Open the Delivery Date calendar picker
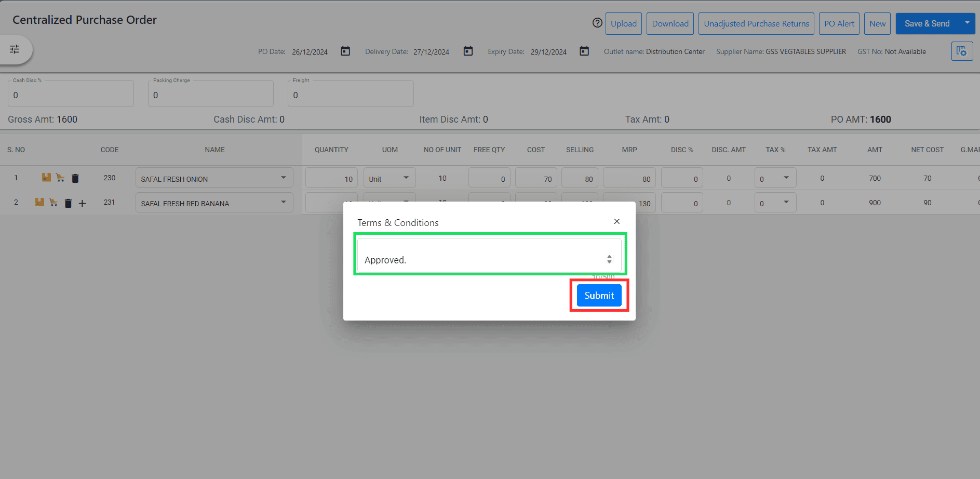 click(x=468, y=51)
